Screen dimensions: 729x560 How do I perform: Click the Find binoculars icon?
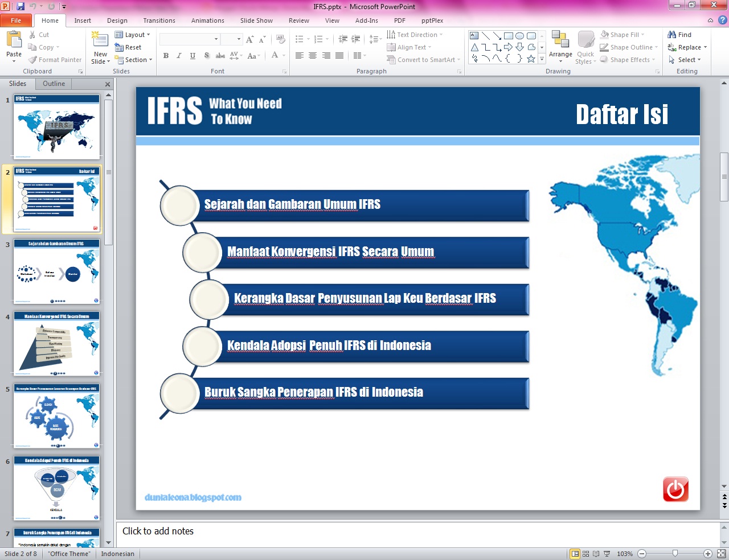coord(672,35)
